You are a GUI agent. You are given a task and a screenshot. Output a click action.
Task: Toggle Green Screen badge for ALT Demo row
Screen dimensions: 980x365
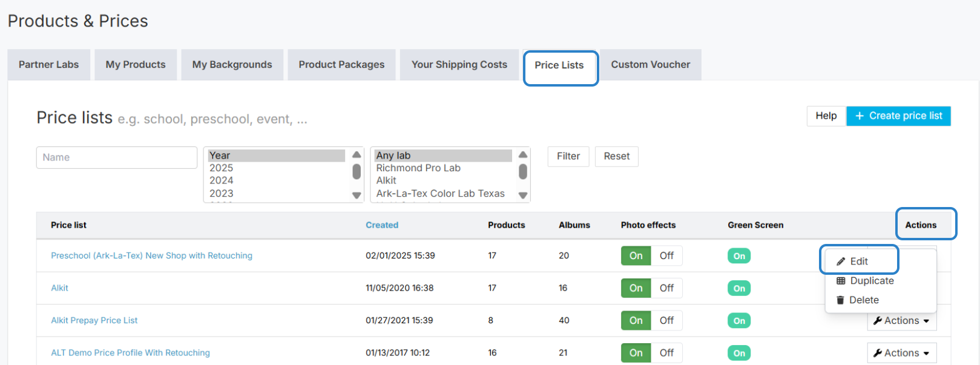point(739,353)
